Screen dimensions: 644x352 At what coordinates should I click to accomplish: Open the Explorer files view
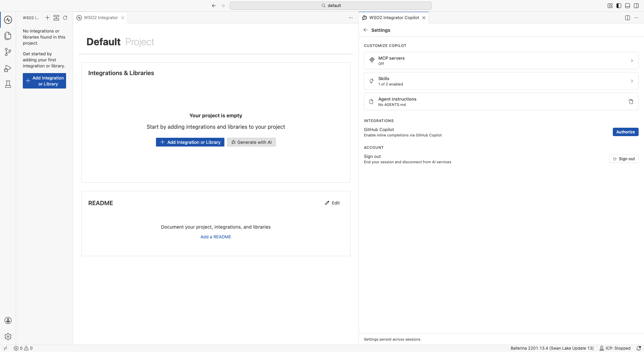(x=8, y=36)
